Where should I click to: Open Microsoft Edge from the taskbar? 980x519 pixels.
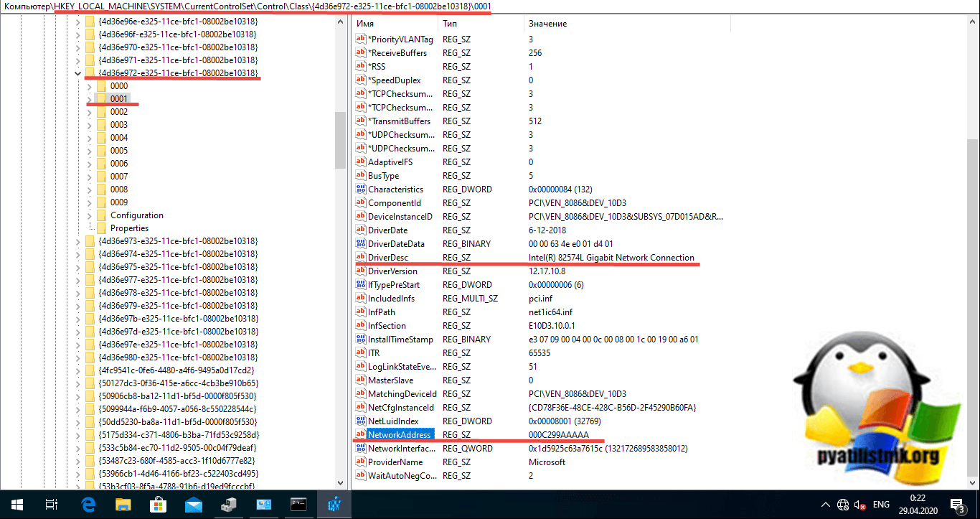coord(88,505)
